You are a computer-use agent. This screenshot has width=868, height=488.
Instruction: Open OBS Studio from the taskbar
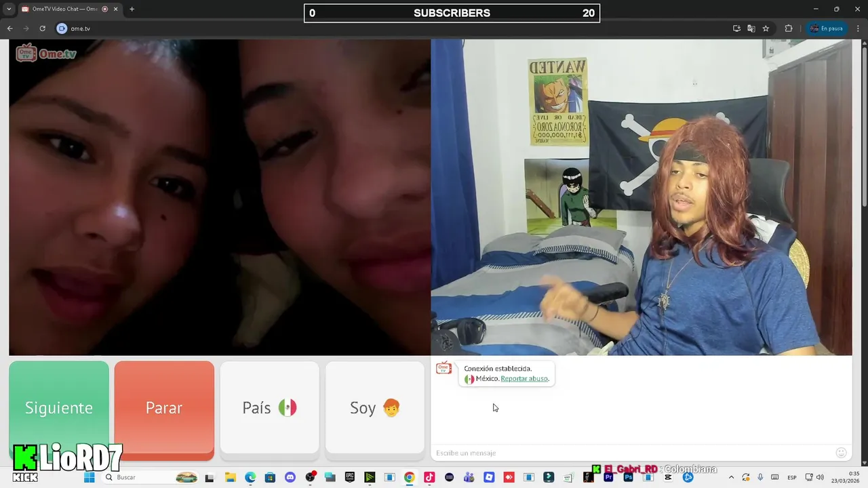[310, 477]
